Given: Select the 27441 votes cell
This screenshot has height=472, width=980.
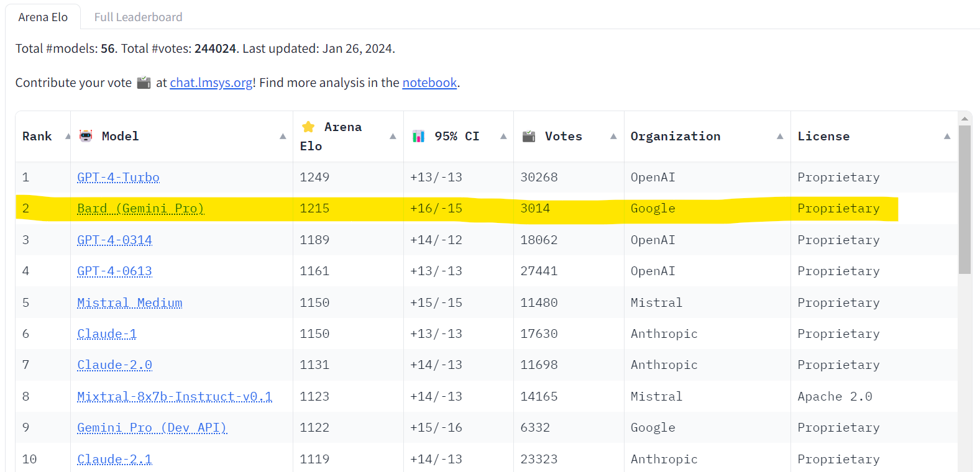Looking at the screenshot, I should pos(569,271).
